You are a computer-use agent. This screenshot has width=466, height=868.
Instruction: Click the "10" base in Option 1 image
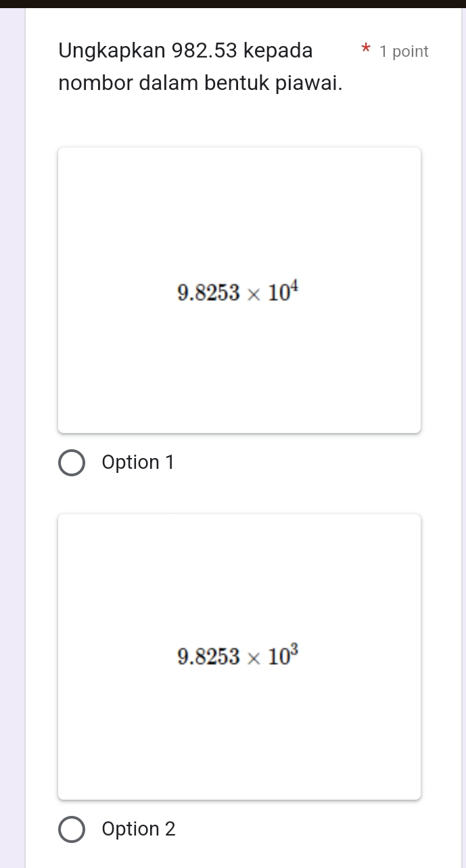[x=279, y=293]
